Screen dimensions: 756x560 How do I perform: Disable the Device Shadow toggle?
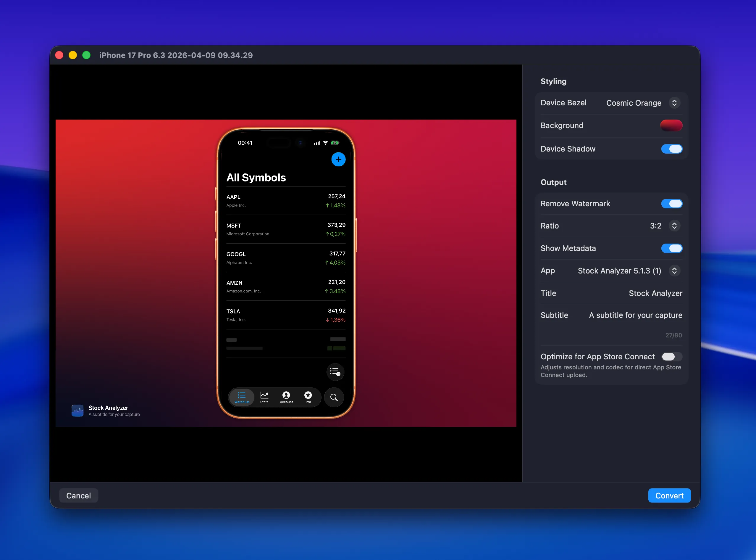click(672, 149)
